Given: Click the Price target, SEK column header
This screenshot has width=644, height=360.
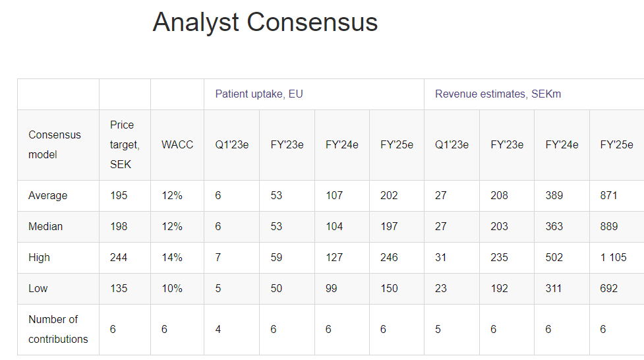Looking at the screenshot, I should pos(122,144).
